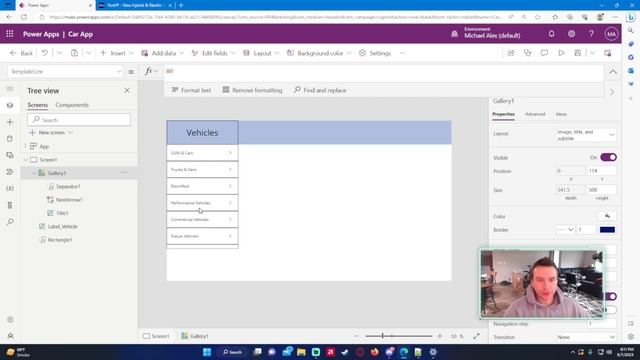Image resolution: width=640 pixels, height=360 pixels.
Task: Select the Screens tab
Action: click(38, 105)
